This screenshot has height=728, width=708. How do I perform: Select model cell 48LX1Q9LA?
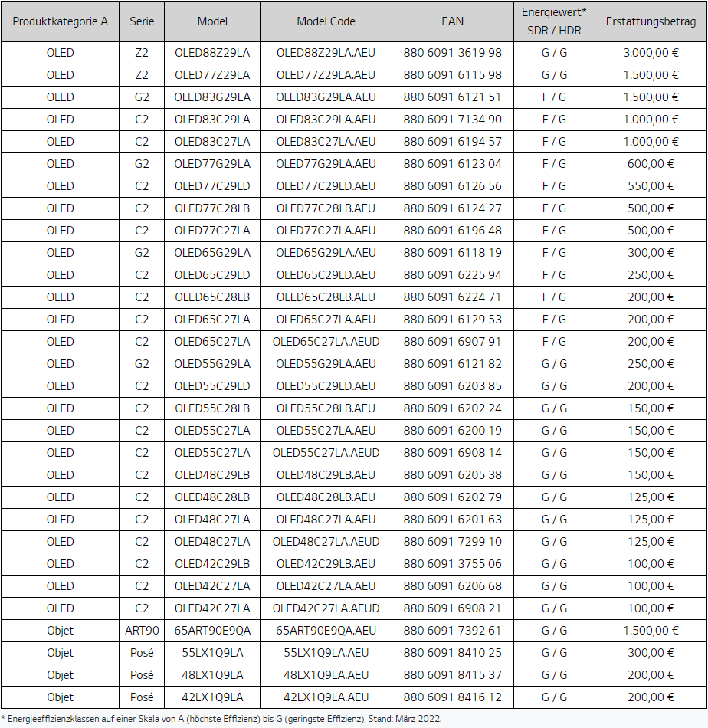click(x=212, y=676)
